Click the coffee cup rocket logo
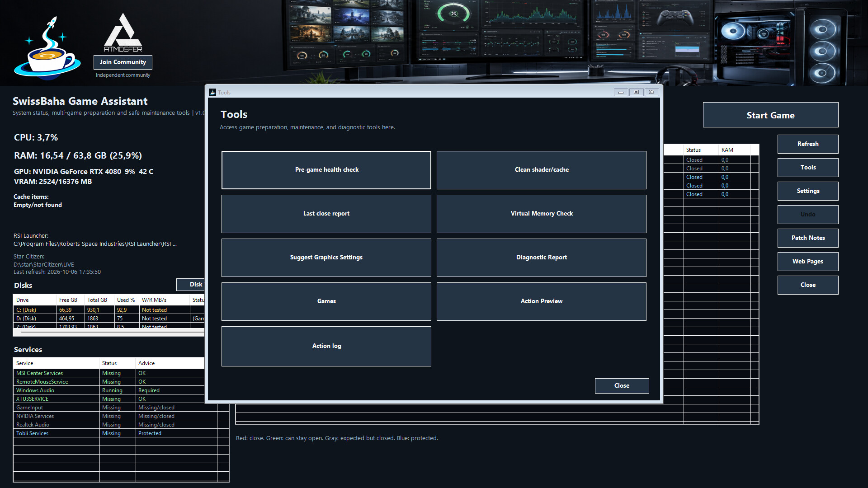 pos(47,48)
